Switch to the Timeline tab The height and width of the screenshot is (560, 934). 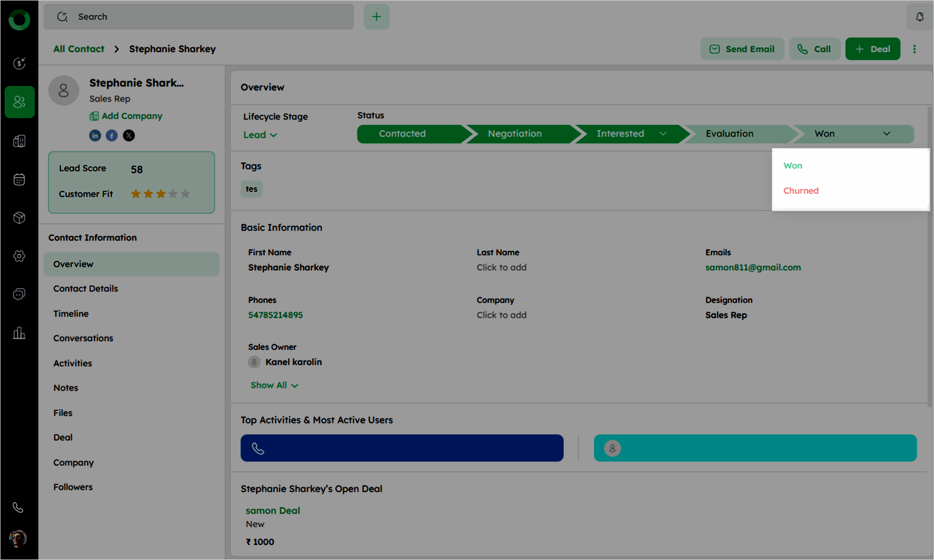click(71, 314)
